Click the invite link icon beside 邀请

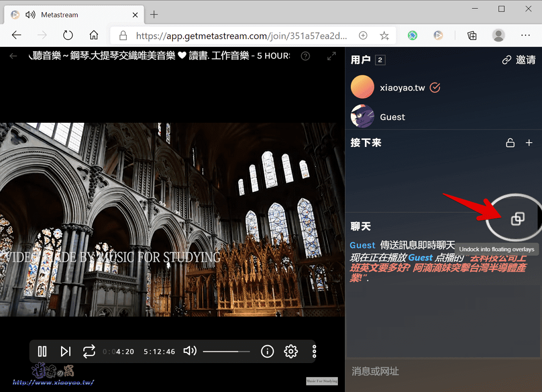pyautogui.click(x=506, y=60)
